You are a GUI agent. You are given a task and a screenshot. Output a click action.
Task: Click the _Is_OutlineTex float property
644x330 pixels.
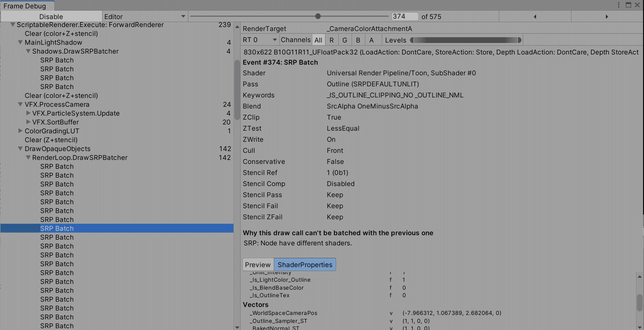point(269,295)
